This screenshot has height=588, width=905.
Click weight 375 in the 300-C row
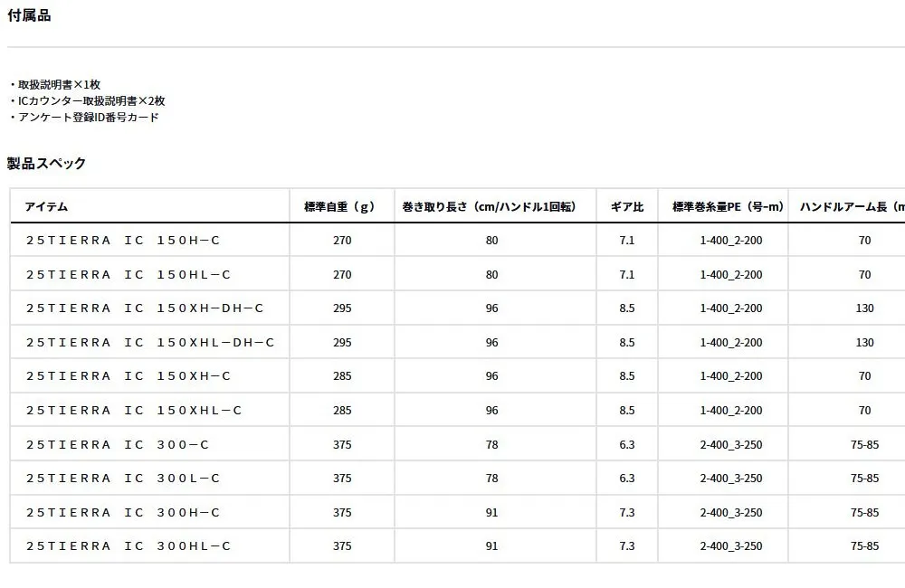(342, 445)
